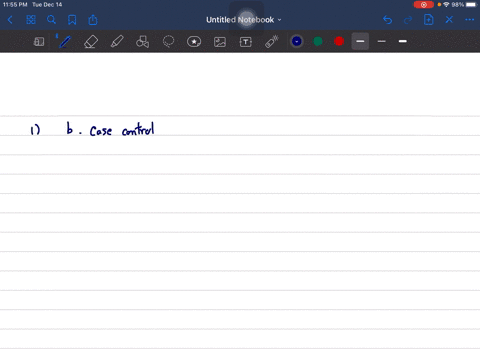Select the third white stroke thickness

pyautogui.click(x=403, y=41)
